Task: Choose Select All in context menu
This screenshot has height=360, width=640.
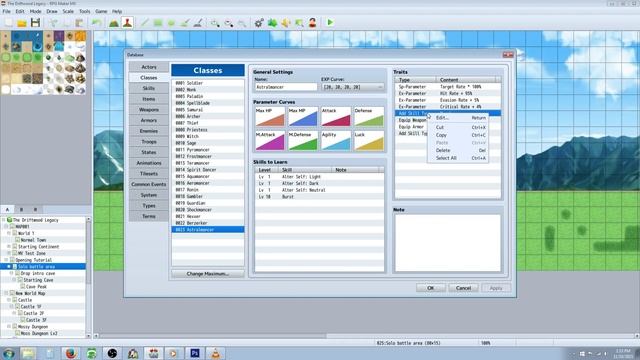Action: pos(458,158)
